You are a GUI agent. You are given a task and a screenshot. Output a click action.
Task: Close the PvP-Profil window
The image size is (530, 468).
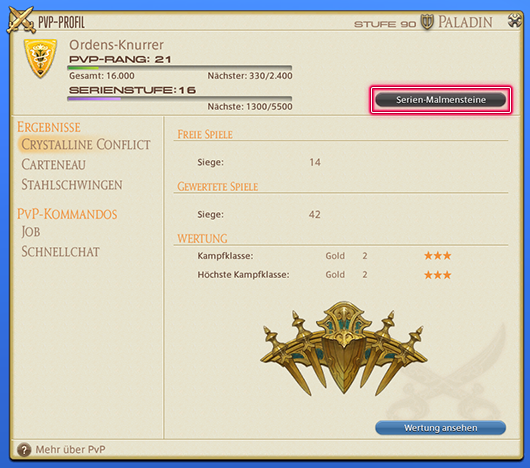(514, 21)
